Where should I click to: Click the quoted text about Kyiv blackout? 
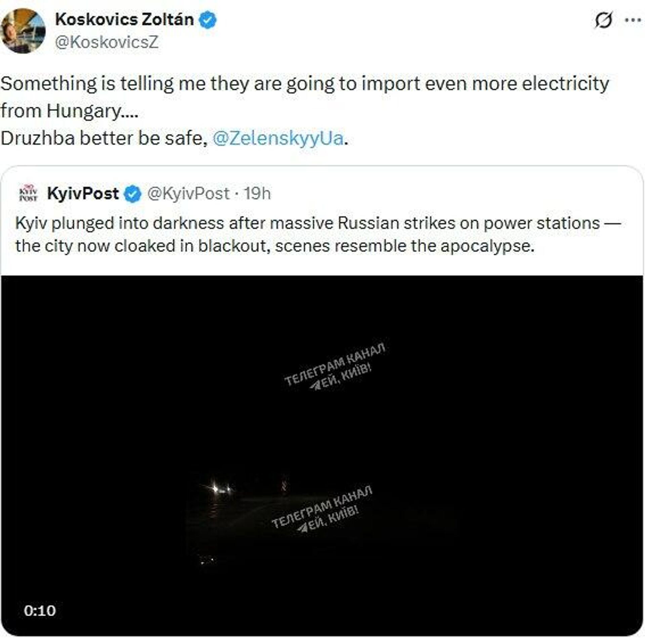(317, 234)
